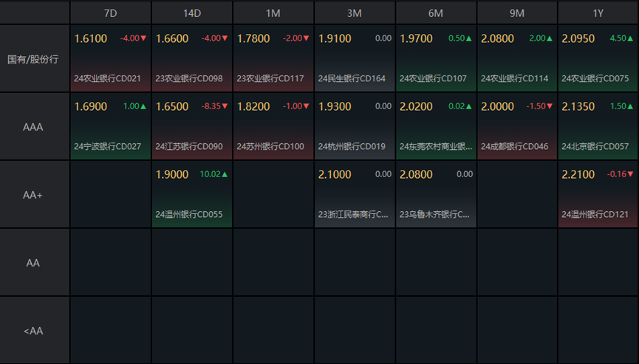Viewport: 639px width, 364px height.
Task: Click the 7D column header
Action: [111, 13]
